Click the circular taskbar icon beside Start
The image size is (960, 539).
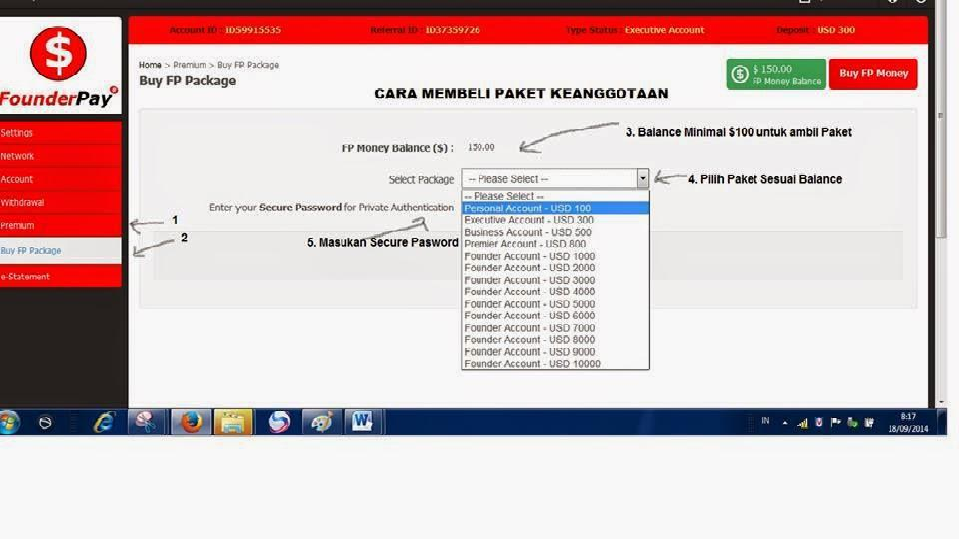[45, 423]
